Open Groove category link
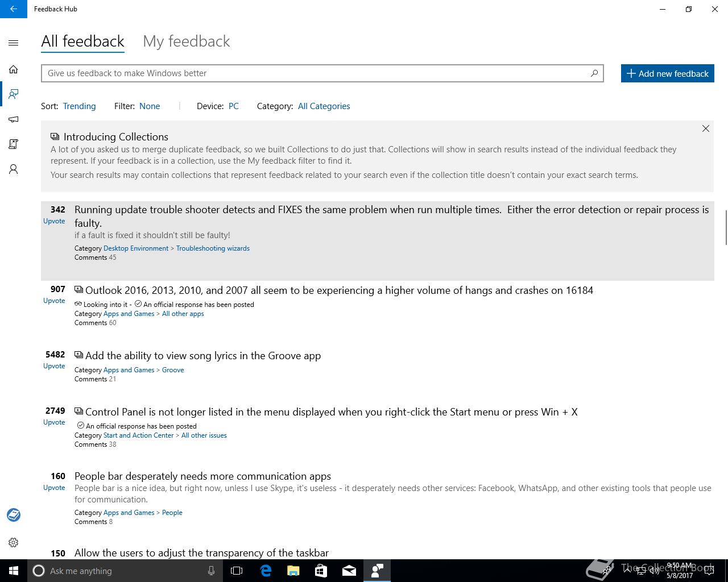Image resolution: width=728 pixels, height=582 pixels. (173, 370)
